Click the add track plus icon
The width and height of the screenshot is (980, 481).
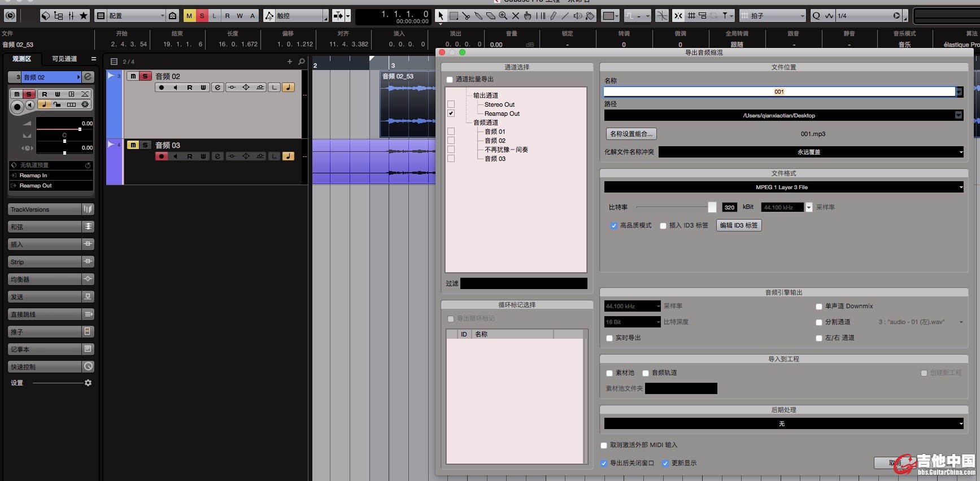tap(290, 62)
